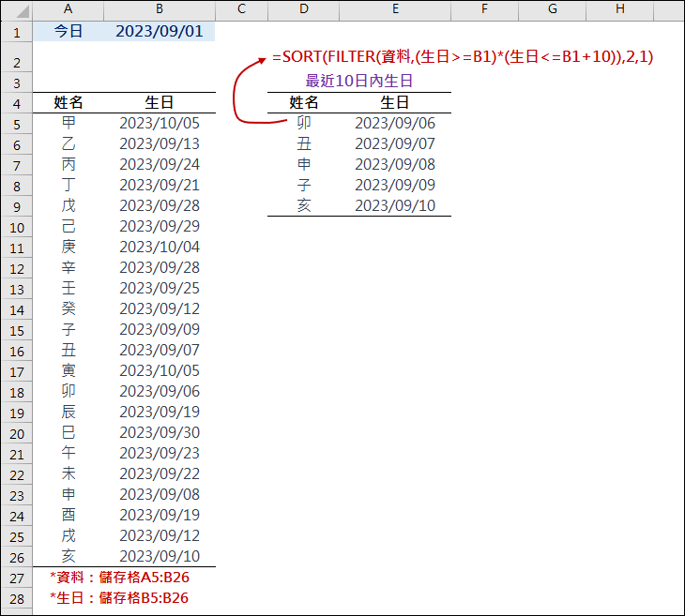Image resolution: width=685 pixels, height=616 pixels.
Task: Click birthday 2023/09/12 in row 25
Action: (160, 535)
